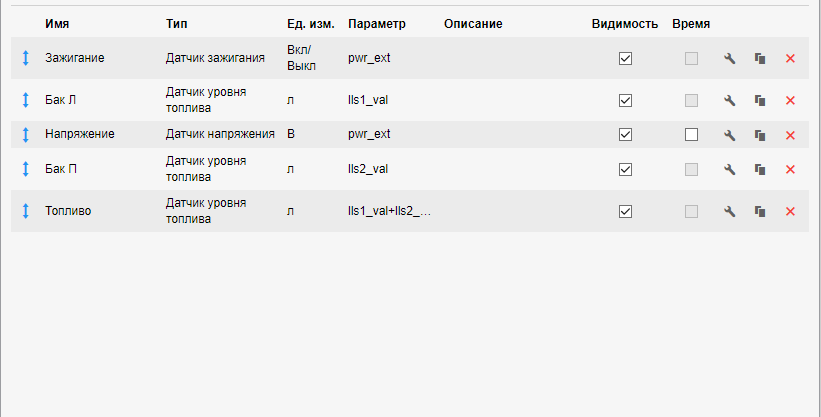Viewport: 821px width, 417px height.
Task: Edit Топливо sensor with wrench icon
Action: click(x=730, y=211)
